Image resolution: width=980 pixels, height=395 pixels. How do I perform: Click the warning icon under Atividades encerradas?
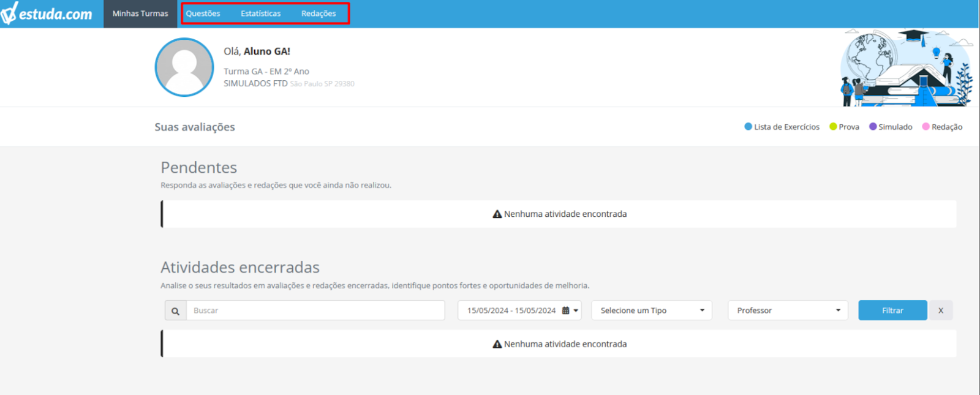tap(497, 344)
